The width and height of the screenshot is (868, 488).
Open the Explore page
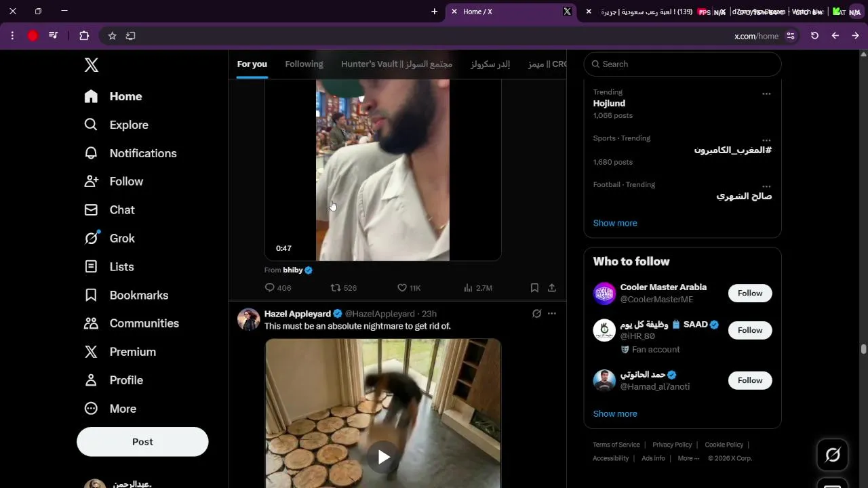116,125
